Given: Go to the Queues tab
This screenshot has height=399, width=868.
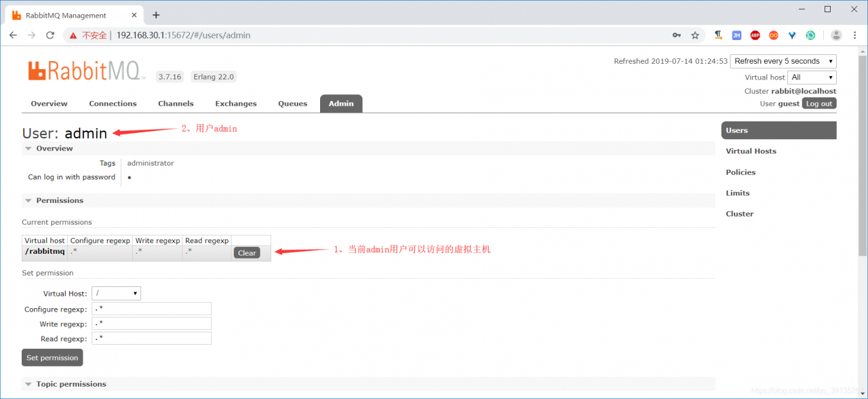Looking at the screenshot, I should 292,104.
